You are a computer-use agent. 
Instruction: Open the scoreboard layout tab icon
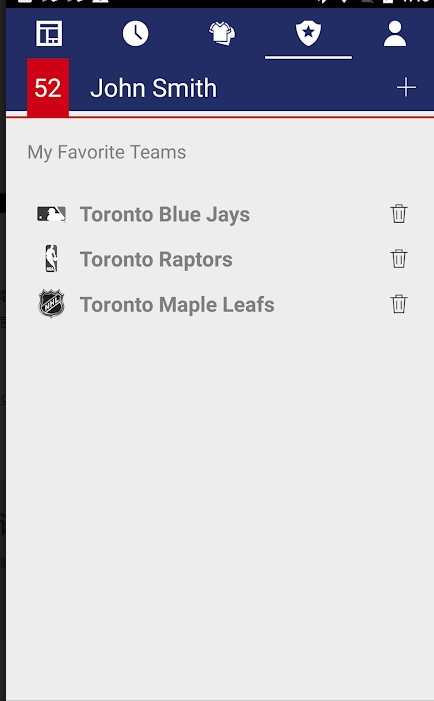coord(49,34)
